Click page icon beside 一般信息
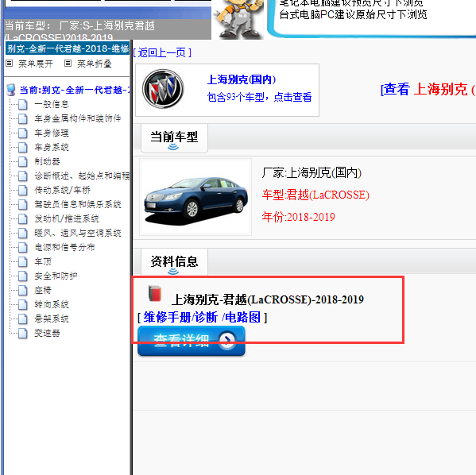The image size is (476, 475). click(x=23, y=104)
